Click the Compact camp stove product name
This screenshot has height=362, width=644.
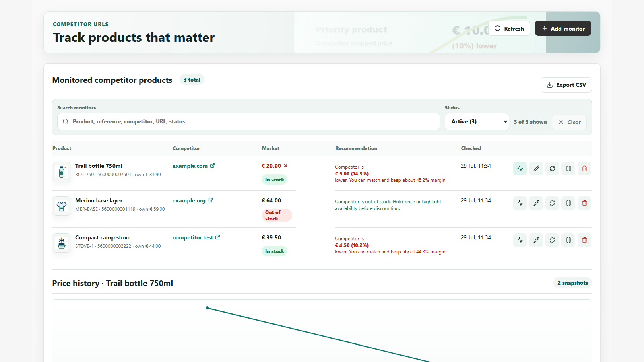[x=103, y=237]
